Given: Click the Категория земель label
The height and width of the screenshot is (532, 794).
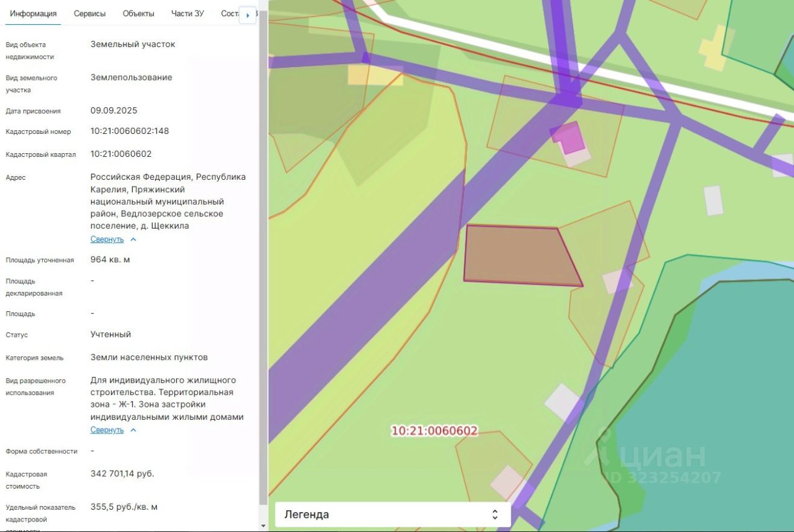Looking at the screenshot, I should coord(35,358).
